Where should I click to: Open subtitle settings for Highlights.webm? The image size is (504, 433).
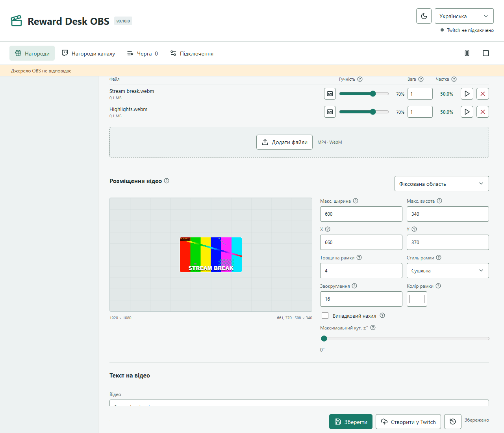tap(330, 112)
